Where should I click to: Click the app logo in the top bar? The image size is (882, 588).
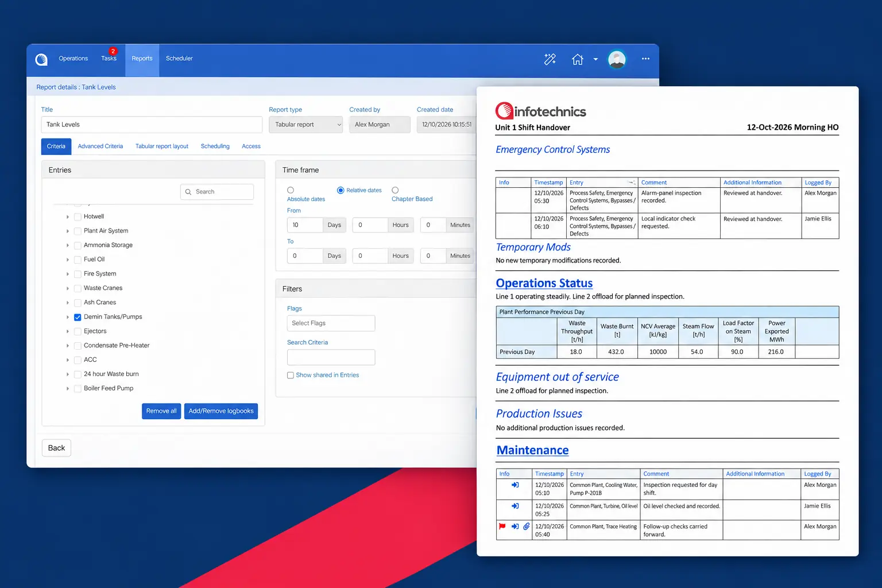tap(41, 59)
